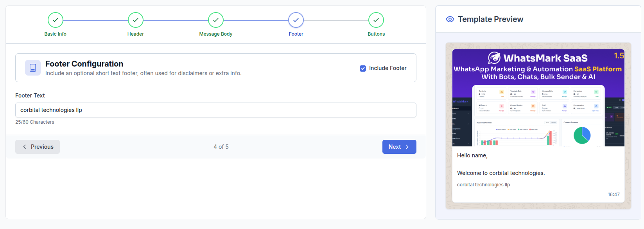The width and height of the screenshot is (644, 229).
Task: Click the pie chart in preview image
Action: pyautogui.click(x=582, y=135)
